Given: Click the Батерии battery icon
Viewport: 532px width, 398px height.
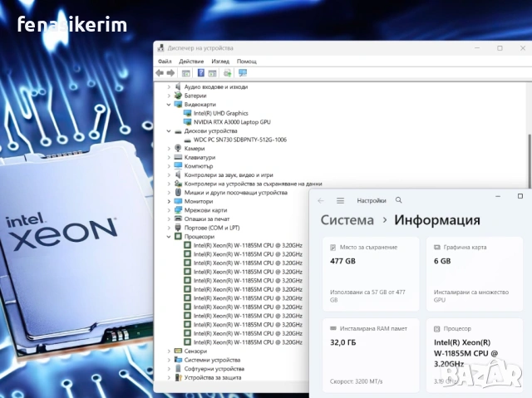Looking at the screenshot, I should pos(178,96).
